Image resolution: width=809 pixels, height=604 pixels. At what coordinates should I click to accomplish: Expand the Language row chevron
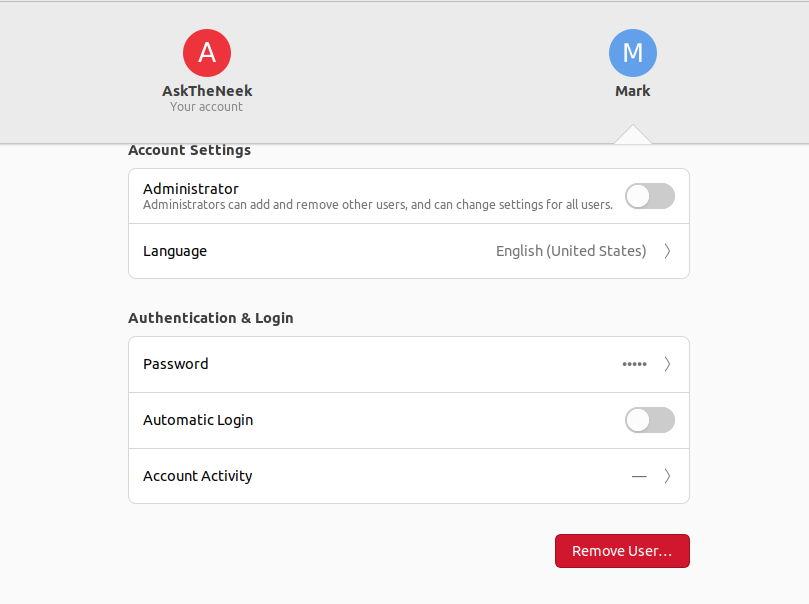pyautogui.click(x=667, y=251)
